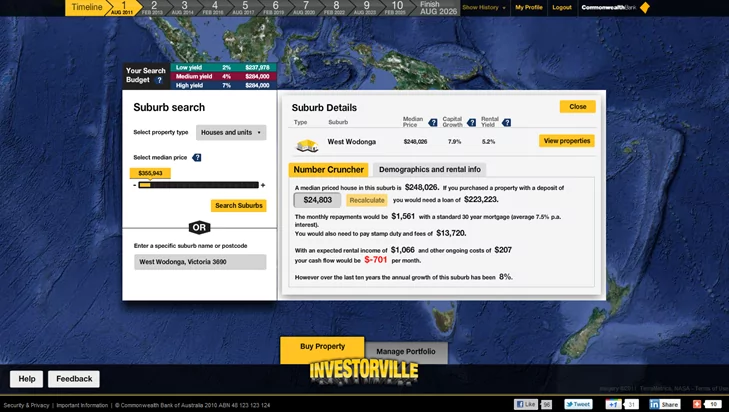This screenshot has width=729, height=412.
Task: Open My Profile menu item
Action: point(529,7)
